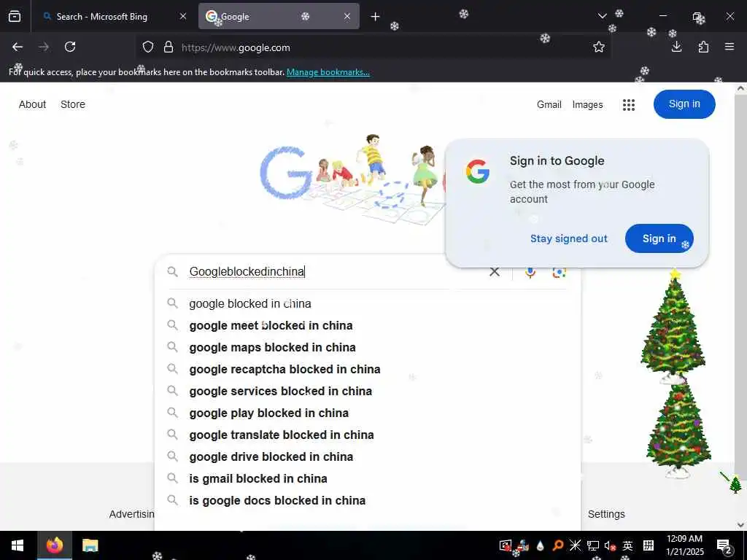Open the asterisk-shaped tray icon
The width and height of the screenshot is (747, 560).
click(x=576, y=545)
